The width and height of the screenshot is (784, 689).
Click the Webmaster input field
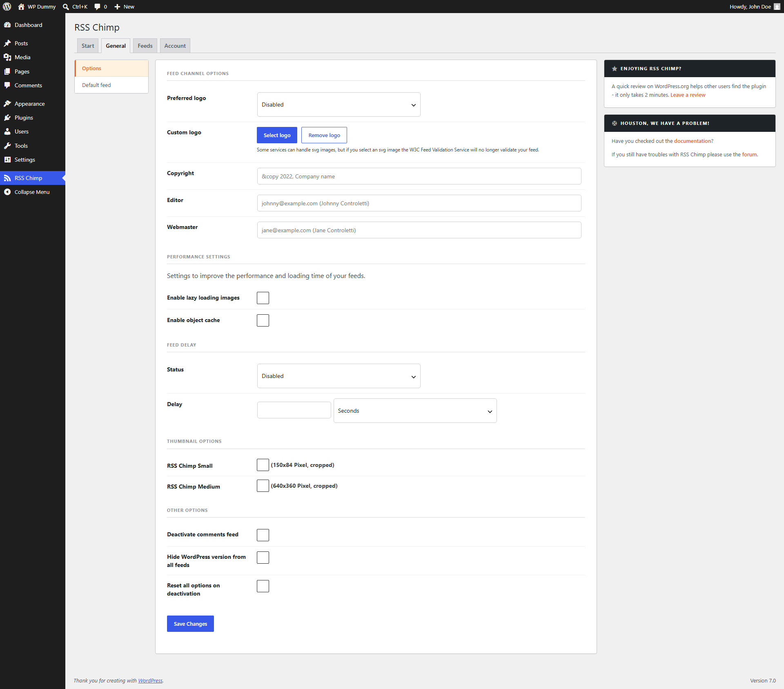(x=419, y=230)
